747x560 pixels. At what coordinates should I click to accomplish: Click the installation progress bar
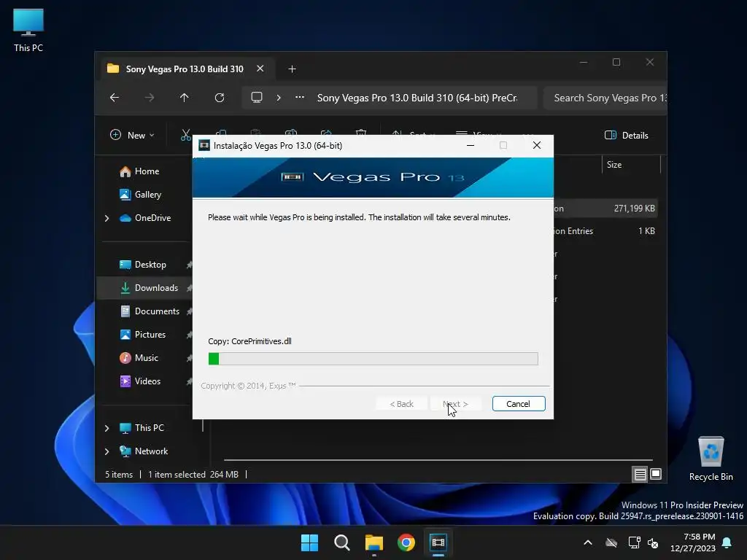coord(373,359)
